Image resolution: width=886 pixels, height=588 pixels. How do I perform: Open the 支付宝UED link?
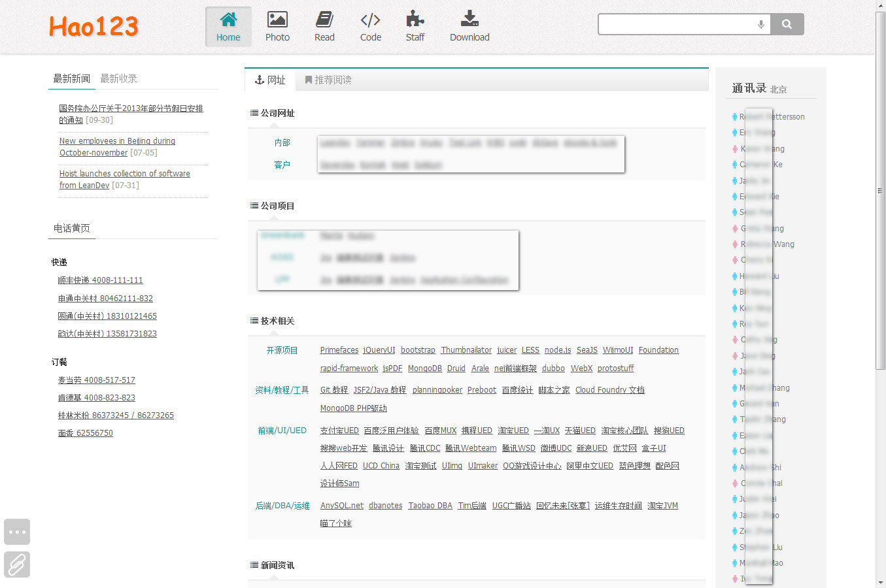[339, 431]
